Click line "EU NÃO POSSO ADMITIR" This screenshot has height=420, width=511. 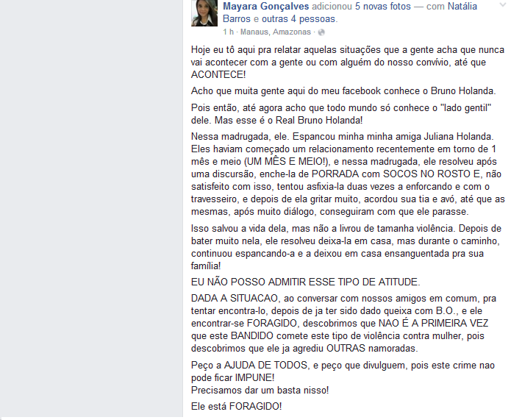tap(306, 282)
